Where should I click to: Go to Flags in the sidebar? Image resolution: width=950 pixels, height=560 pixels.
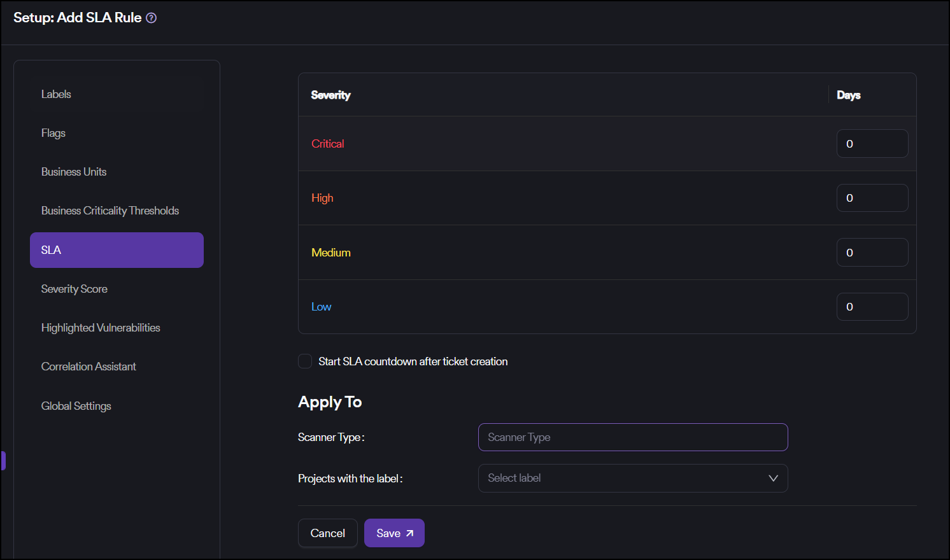[x=53, y=133]
